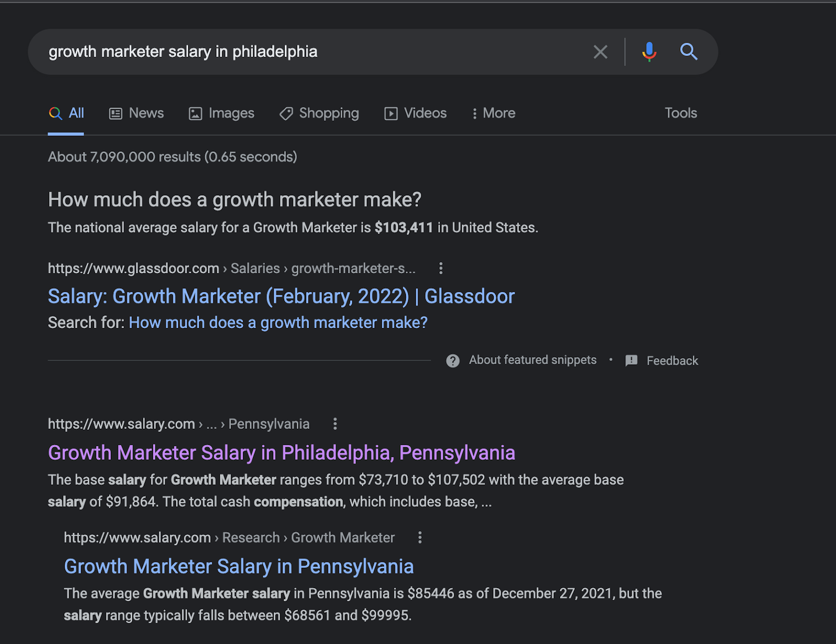This screenshot has height=644, width=836.
Task: Open Growth Marketer Salary in Pennsylvania link
Action: (239, 567)
